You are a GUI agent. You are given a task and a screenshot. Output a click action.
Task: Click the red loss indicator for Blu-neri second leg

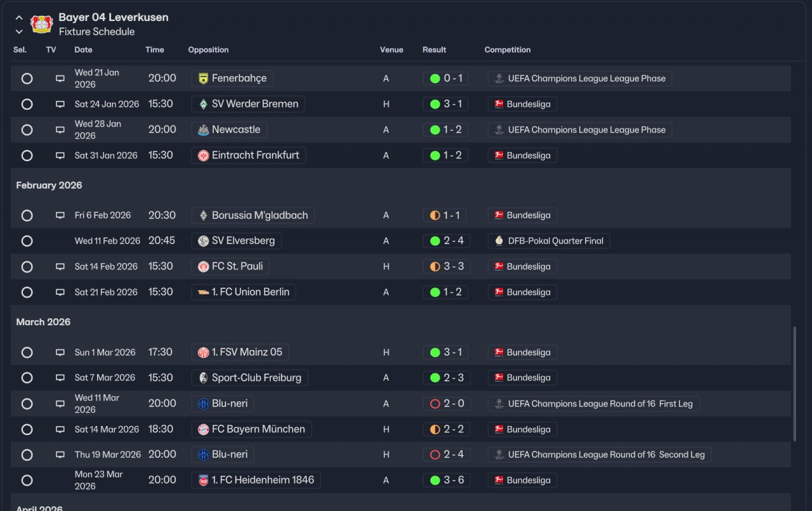tap(435, 455)
